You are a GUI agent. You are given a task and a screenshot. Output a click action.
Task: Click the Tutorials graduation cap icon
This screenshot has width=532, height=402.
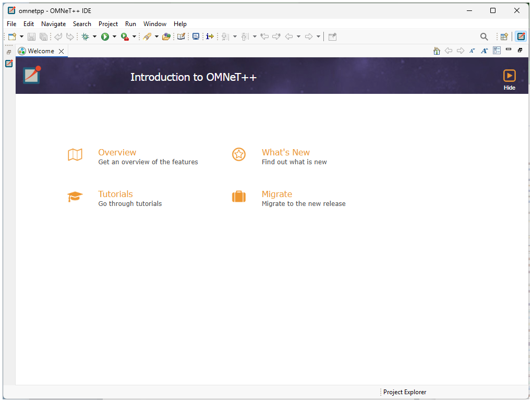pyautogui.click(x=75, y=197)
